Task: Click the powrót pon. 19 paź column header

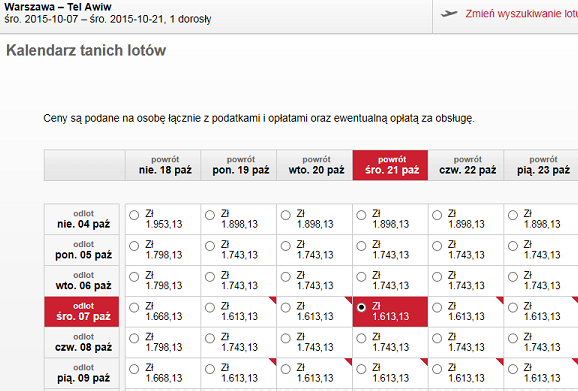Action: point(239,165)
